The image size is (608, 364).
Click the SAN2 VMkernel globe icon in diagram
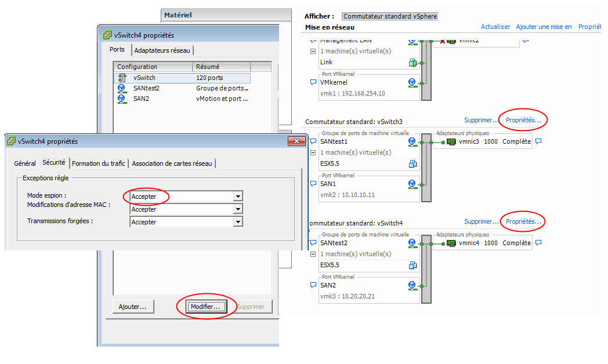coord(412,285)
